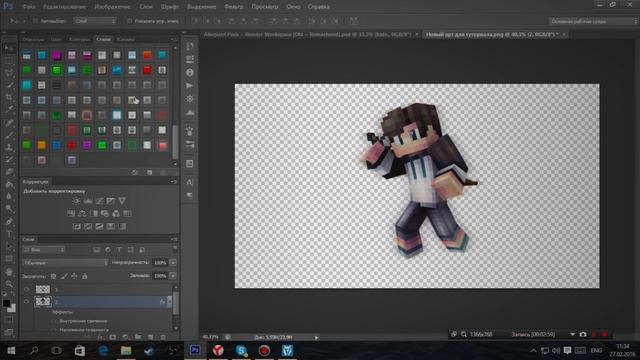
Task: Open the Редактирование menu
Action: click(x=64, y=7)
